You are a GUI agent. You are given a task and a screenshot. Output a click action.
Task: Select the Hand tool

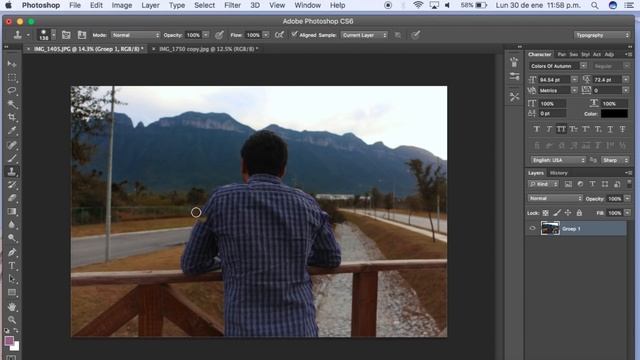pyautogui.click(x=12, y=307)
